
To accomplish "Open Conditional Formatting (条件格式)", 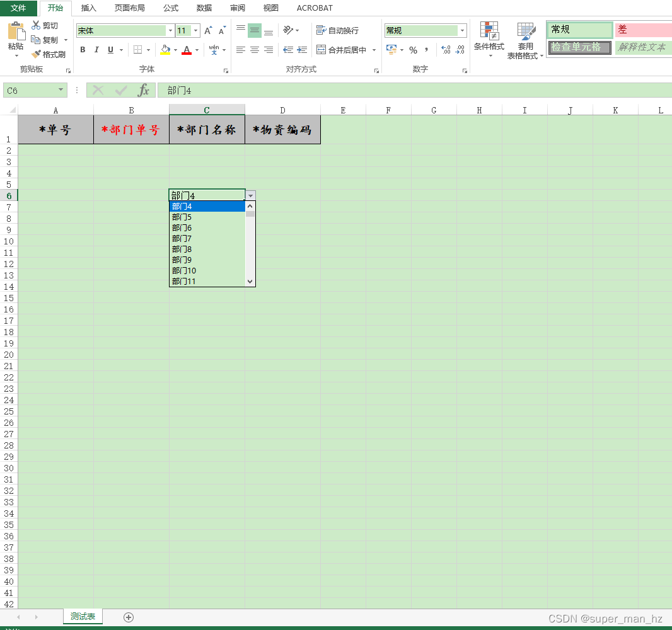I will click(489, 40).
